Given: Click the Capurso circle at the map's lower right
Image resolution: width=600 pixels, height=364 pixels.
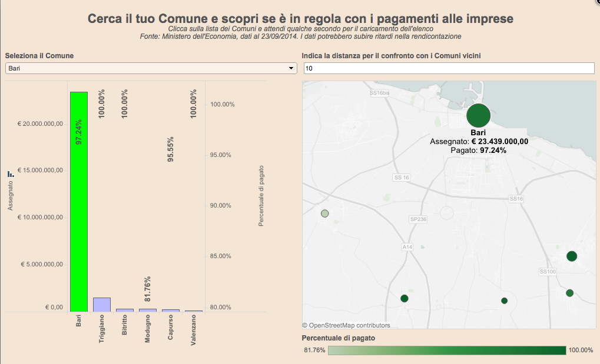Looking at the screenshot, I should [x=569, y=293].
